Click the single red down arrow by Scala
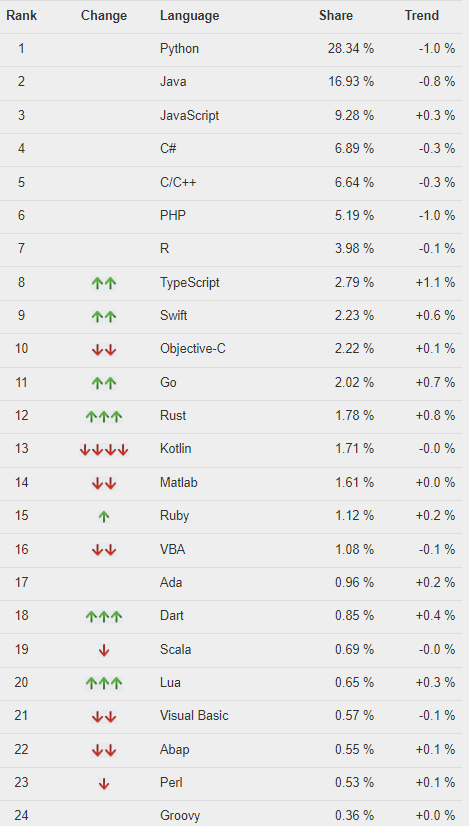 tap(104, 651)
